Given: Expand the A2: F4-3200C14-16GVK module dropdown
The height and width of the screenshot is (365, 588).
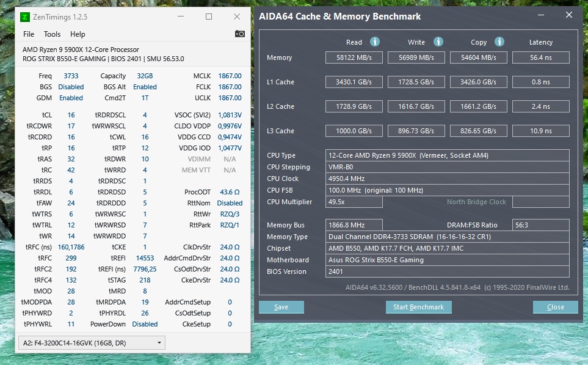Looking at the screenshot, I should coord(92,343).
